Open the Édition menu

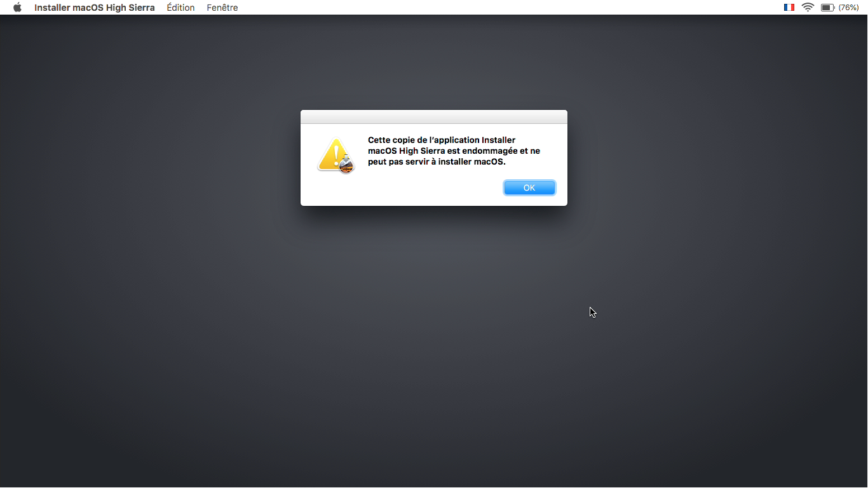click(x=180, y=8)
